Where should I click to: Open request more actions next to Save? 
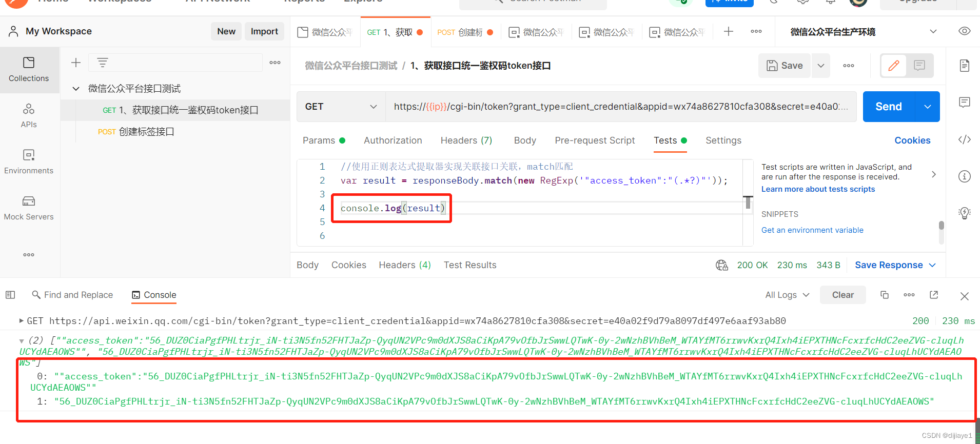849,66
